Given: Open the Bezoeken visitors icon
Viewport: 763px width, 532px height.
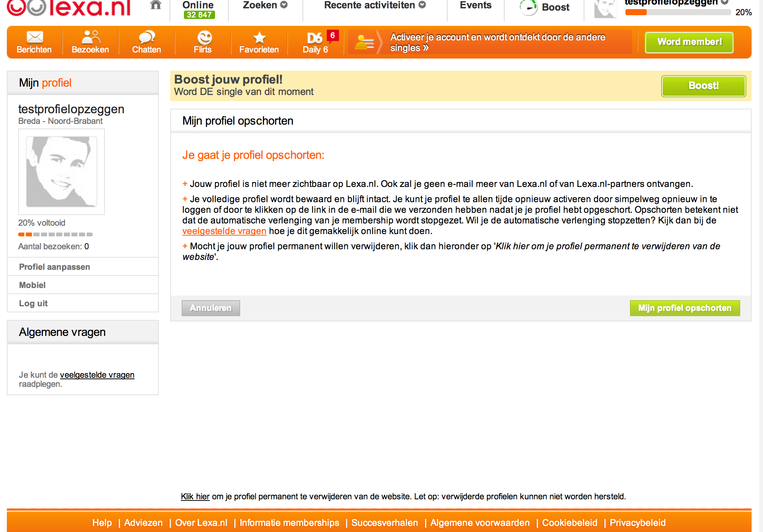Looking at the screenshot, I should 91,37.
